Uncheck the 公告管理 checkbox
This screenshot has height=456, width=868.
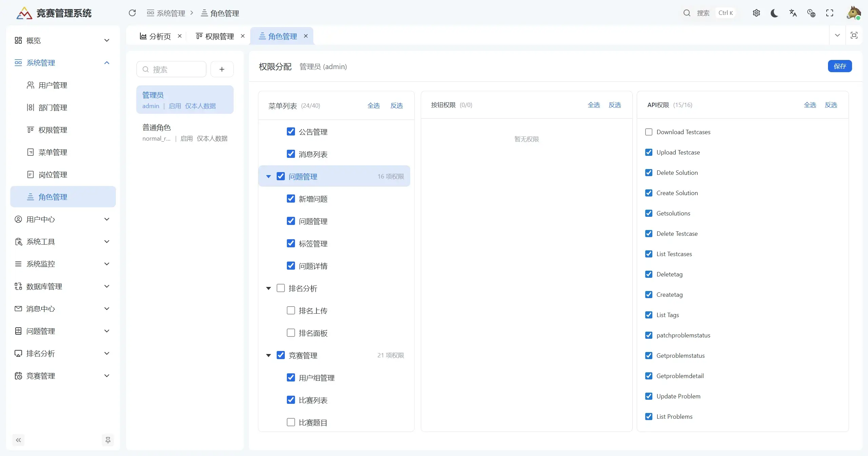tap(291, 131)
